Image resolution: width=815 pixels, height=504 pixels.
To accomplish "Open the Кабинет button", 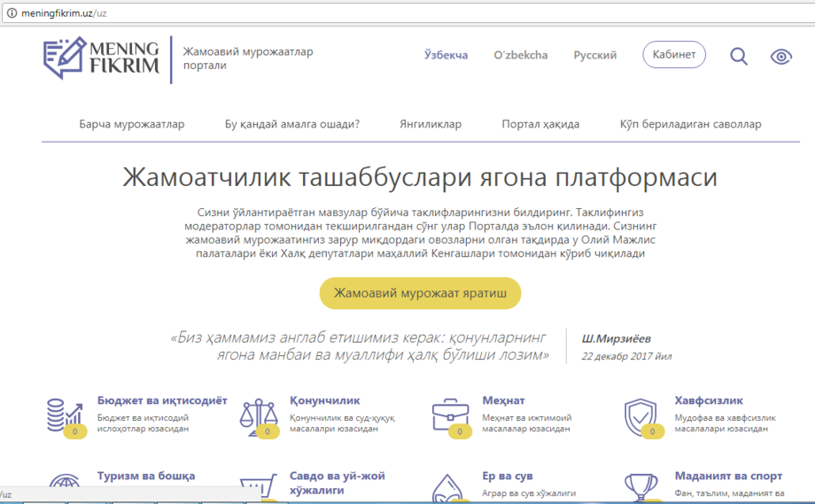I will (x=674, y=55).
